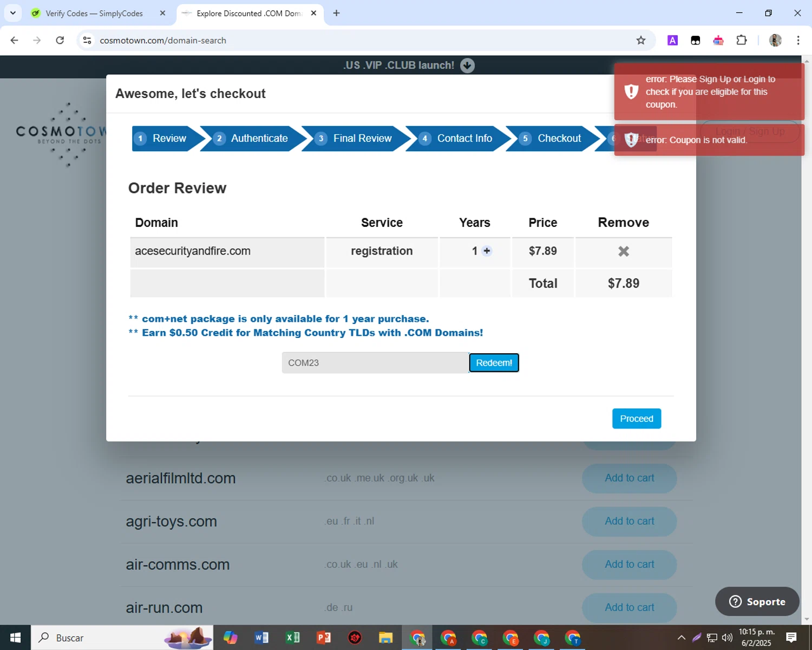Screen dimensions: 812x650
Task: Open the Soporte help chat
Action: tap(757, 601)
